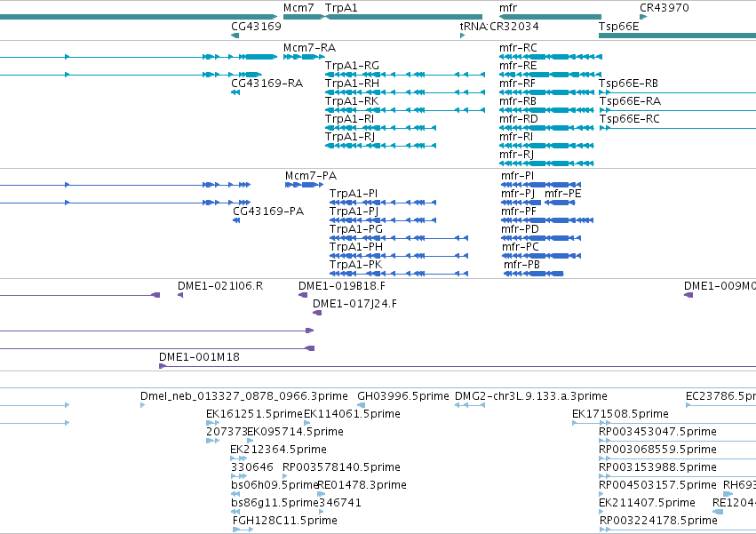The image size is (756, 534).
Task: Select the EK095714.5prime EST label
Action: point(295,432)
